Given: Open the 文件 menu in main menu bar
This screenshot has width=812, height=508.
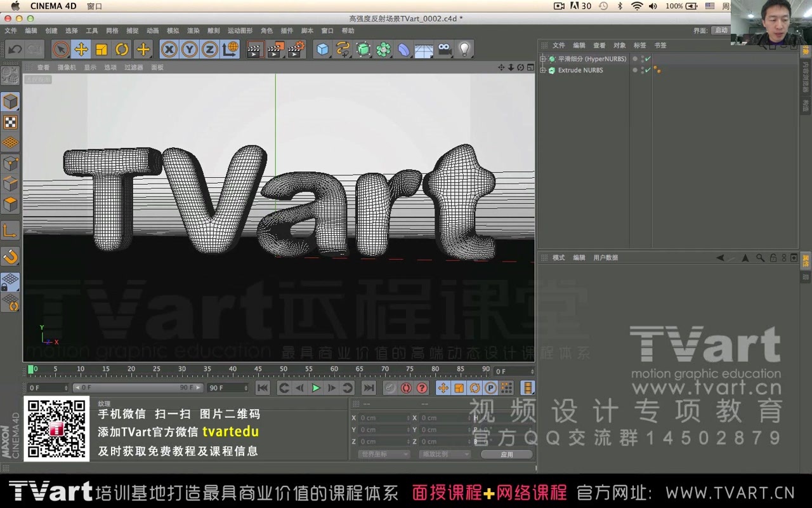Looking at the screenshot, I should coord(11,30).
